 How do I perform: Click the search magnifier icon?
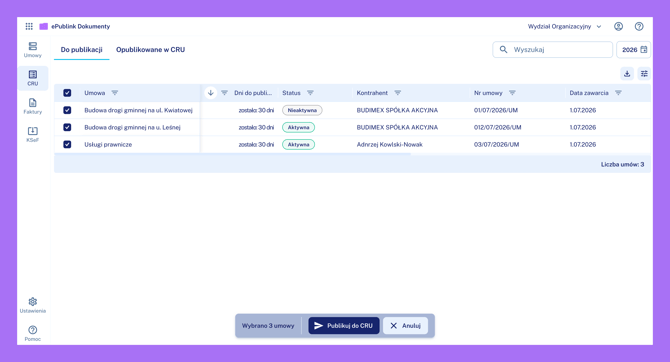point(503,50)
